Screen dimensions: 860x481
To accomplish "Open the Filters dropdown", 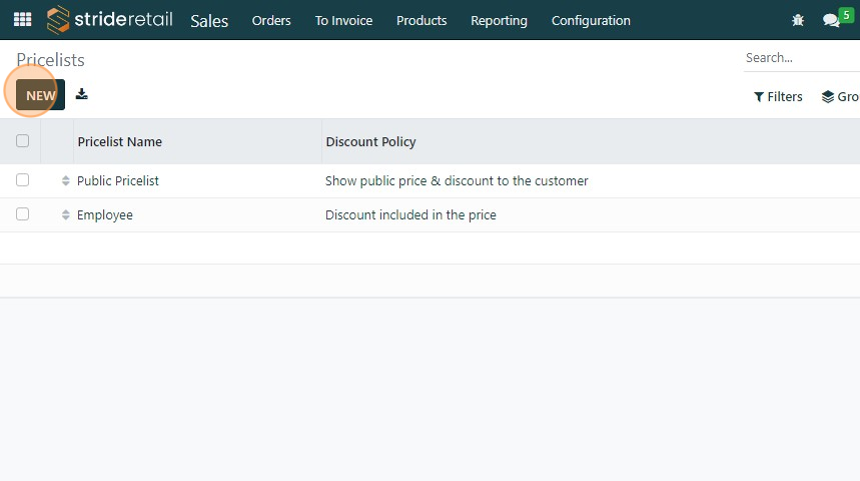I will point(778,97).
